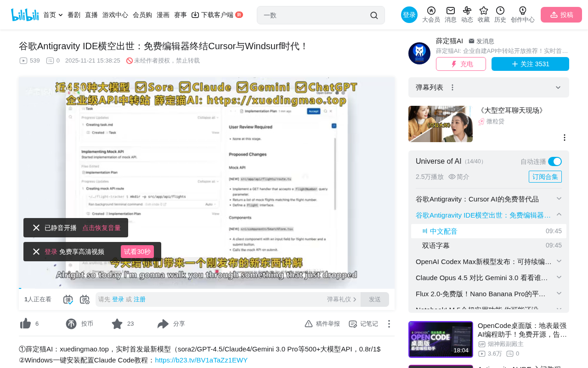Click 注册 link in danmaku bar
This screenshot has height=368, width=588.
click(x=140, y=299)
